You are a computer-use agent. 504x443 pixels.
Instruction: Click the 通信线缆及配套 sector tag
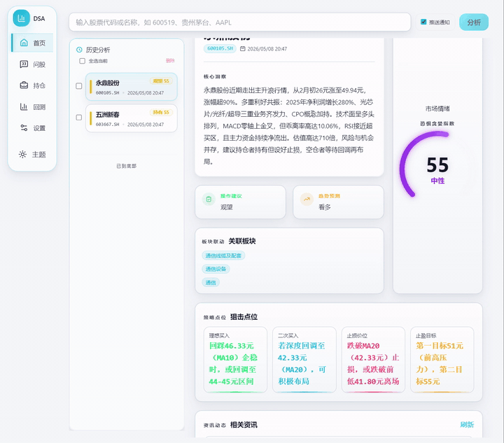[x=223, y=255]
